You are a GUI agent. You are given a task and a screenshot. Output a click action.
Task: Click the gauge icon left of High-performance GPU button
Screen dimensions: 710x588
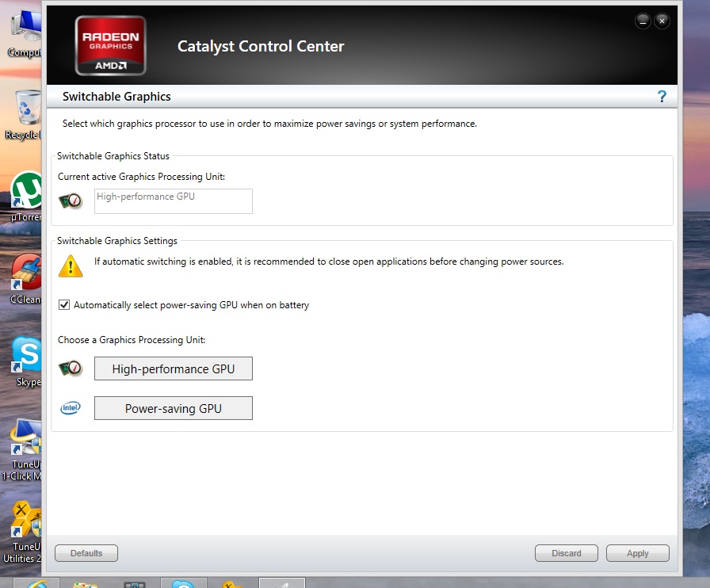point(71,368)
